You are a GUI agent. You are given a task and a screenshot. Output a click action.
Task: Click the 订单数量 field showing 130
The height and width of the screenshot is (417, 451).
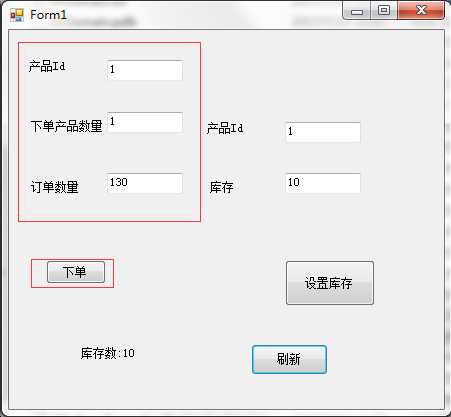[x=145, y=183]
